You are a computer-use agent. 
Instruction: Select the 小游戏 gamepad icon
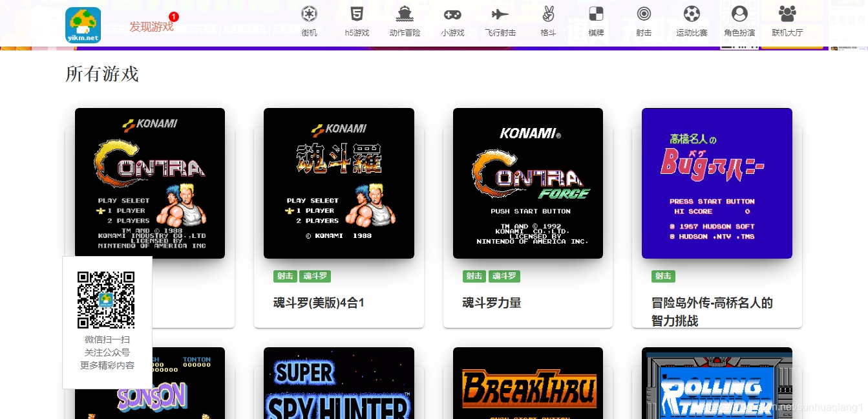pos(452,14)
